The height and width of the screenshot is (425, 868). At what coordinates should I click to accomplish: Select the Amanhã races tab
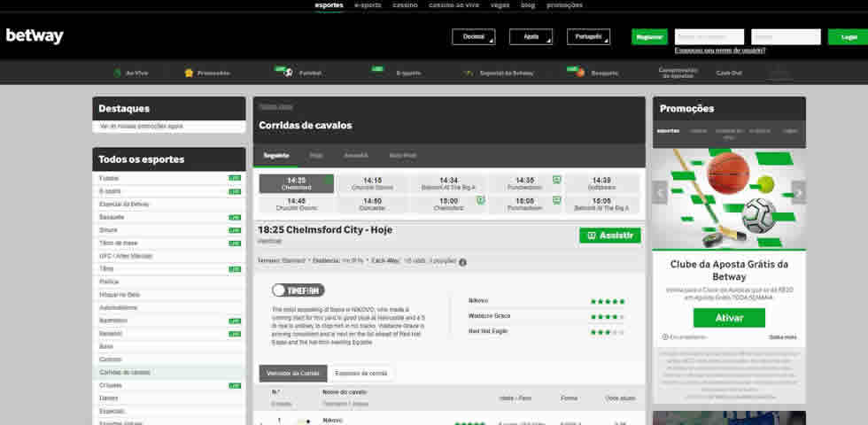(x=356, y=156)
